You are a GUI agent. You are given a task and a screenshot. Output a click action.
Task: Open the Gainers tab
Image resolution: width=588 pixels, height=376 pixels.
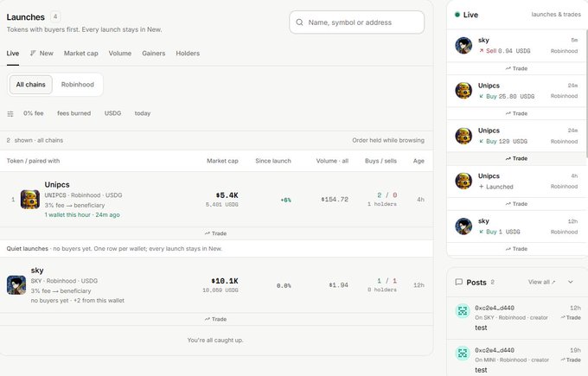coord(153,54)
